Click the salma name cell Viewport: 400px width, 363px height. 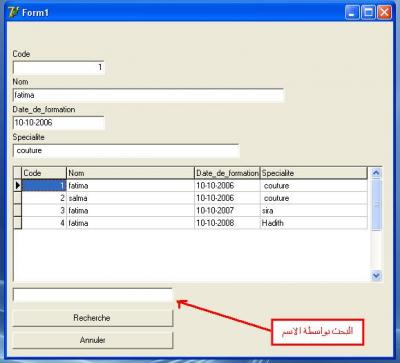(130, 198)
